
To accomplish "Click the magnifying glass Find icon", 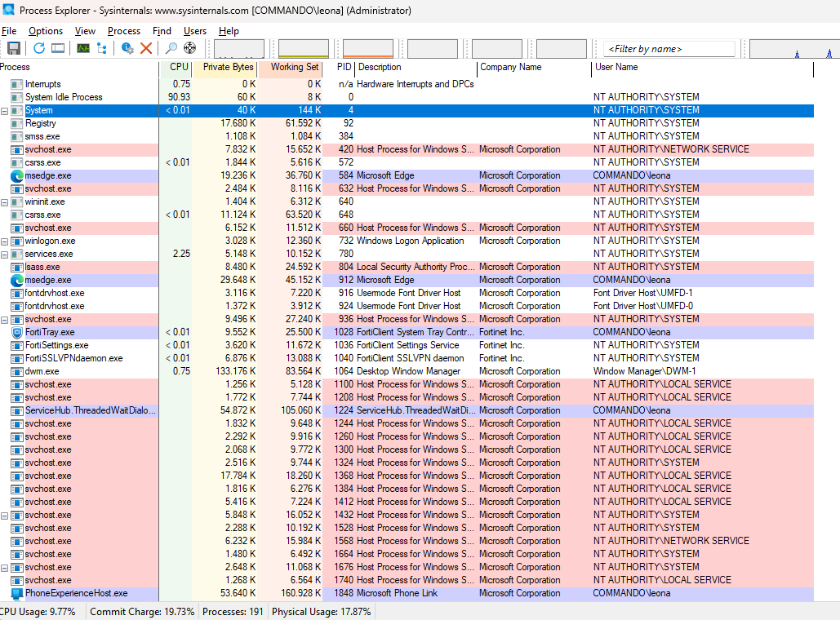I will click(171, 49).
